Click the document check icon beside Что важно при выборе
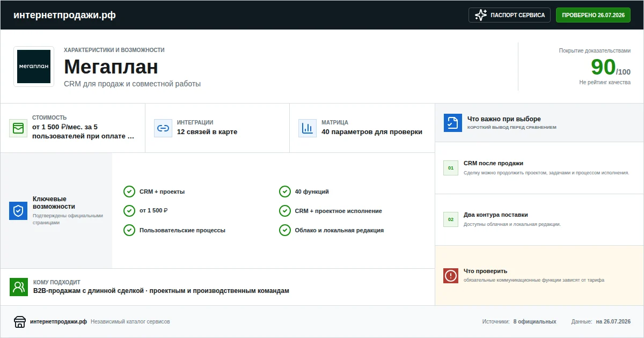 pyautogui.click(x=453, y=123)
